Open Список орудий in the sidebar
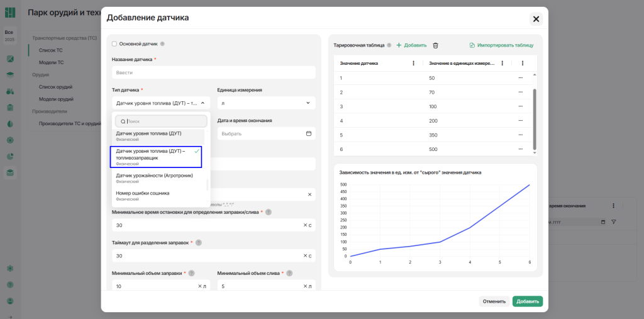Viewport: 644px width, 319px height. coord(55,87)
